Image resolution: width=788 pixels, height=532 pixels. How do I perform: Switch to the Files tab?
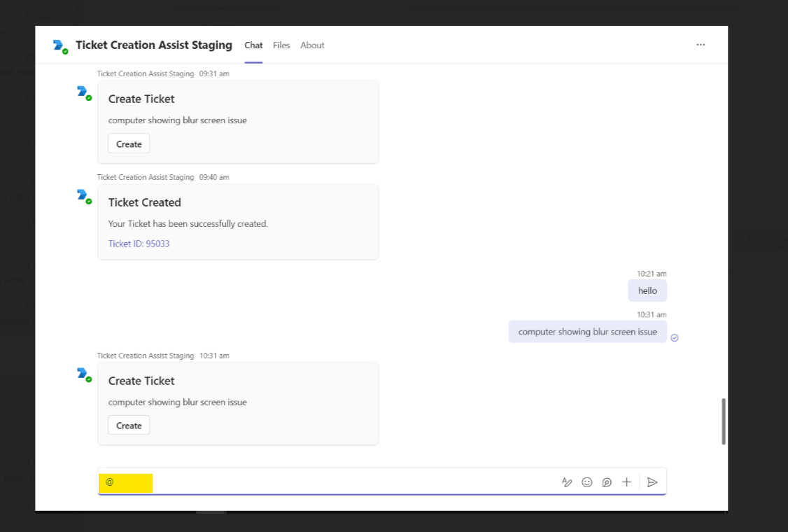click(x=281, y=45)
